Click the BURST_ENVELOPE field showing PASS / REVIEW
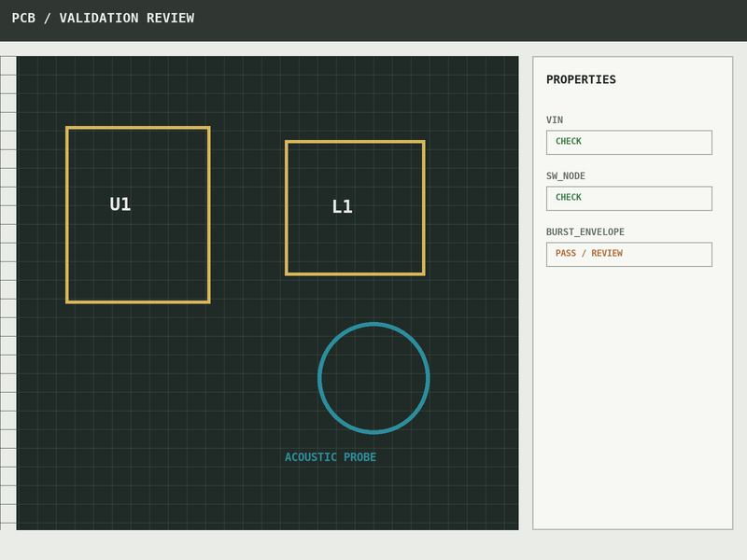The height and width of the screenshot is (560, 747). pyautogui.click(x=628, y=254)
